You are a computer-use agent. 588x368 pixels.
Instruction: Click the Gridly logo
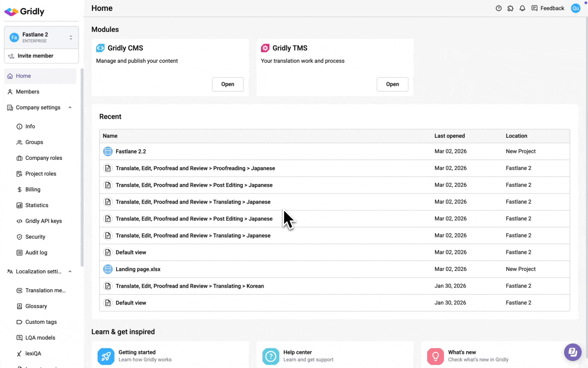point(25,12)
